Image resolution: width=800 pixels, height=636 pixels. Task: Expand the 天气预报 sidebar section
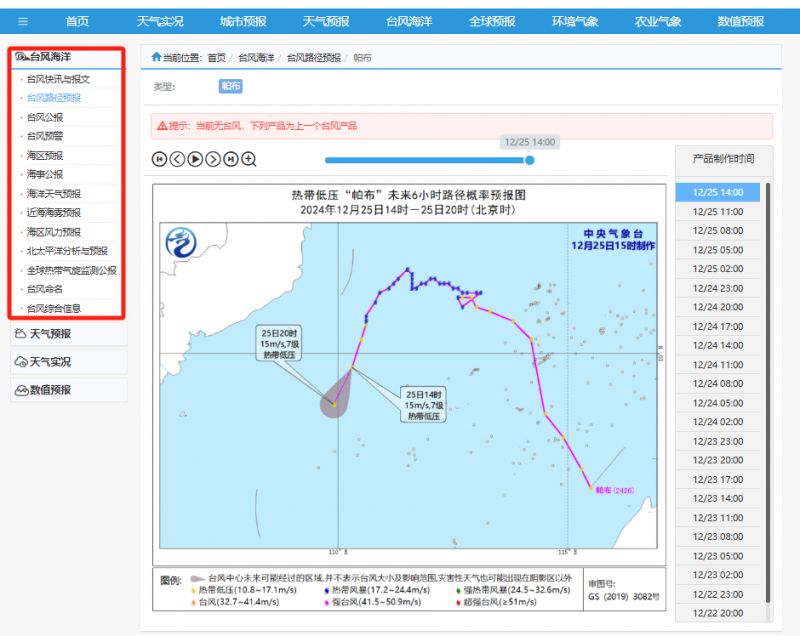pos(68,334)
